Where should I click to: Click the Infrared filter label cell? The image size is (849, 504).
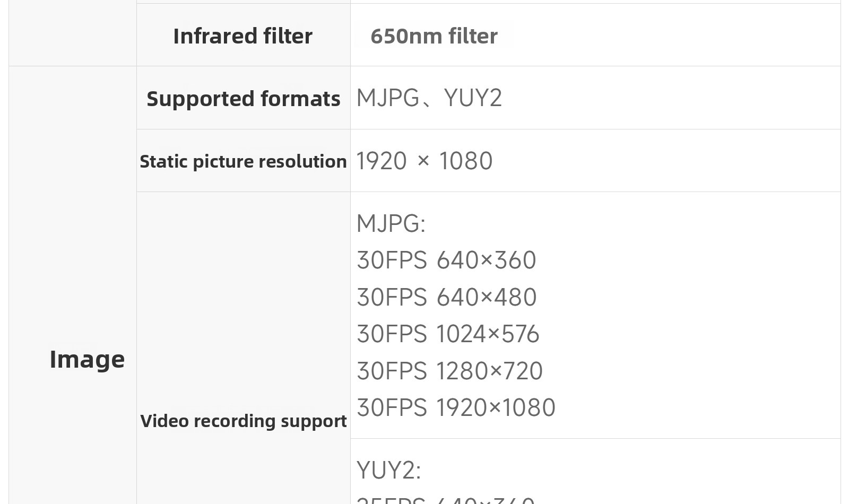pyautogui.click(x=243, y=35)
